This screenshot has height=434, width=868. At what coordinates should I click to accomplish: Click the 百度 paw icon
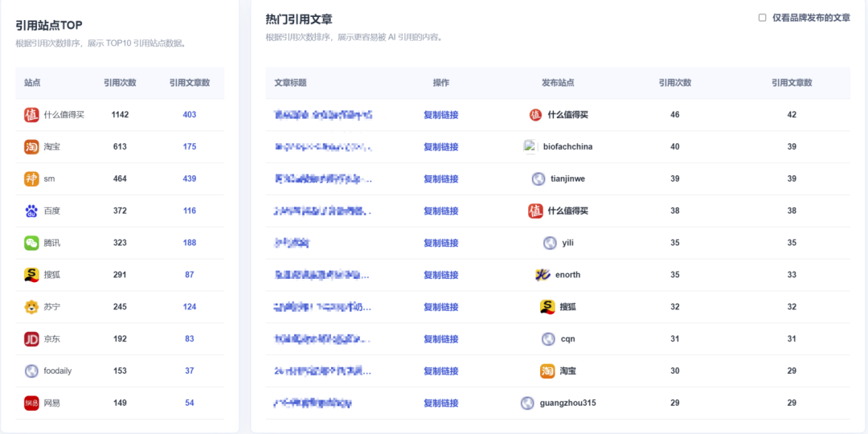coord(31,211)
